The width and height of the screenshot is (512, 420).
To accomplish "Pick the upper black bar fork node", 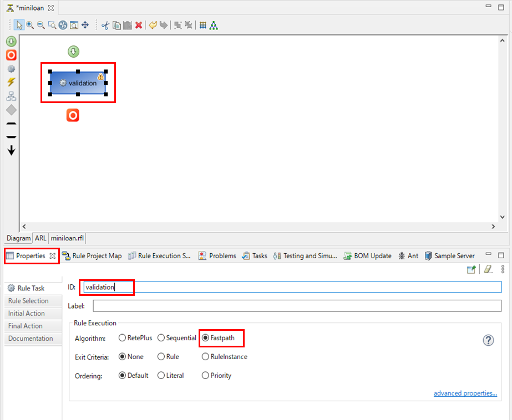I will [11, 124].
